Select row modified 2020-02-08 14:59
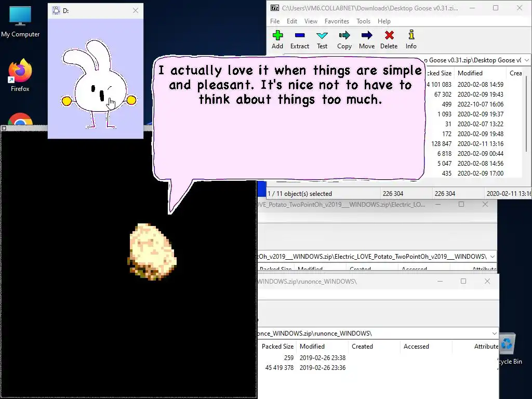Screen dimensions: 532x399 point(473,85)
